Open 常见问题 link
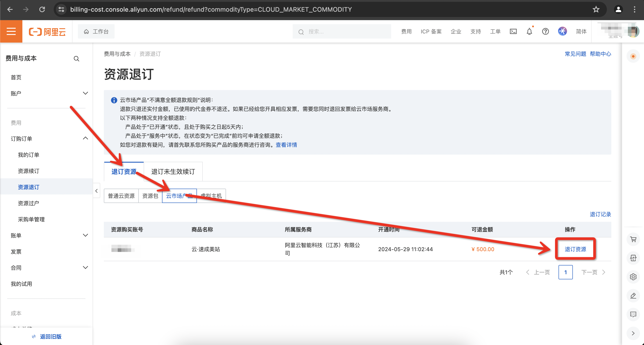This screenshot has width=644, height=345. coord(576,54)
